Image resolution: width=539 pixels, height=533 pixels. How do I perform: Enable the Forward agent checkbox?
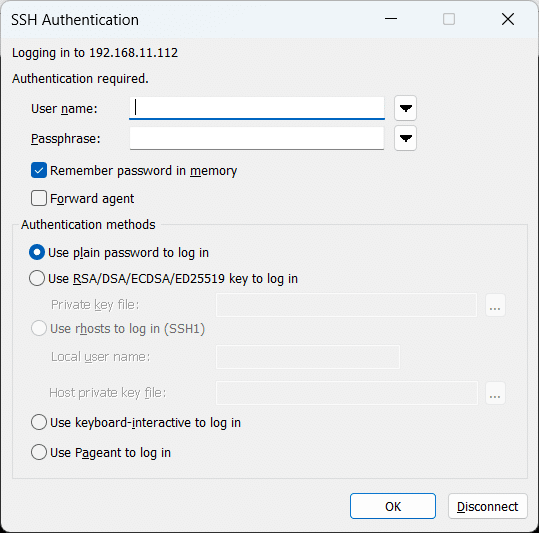[39, 198]
